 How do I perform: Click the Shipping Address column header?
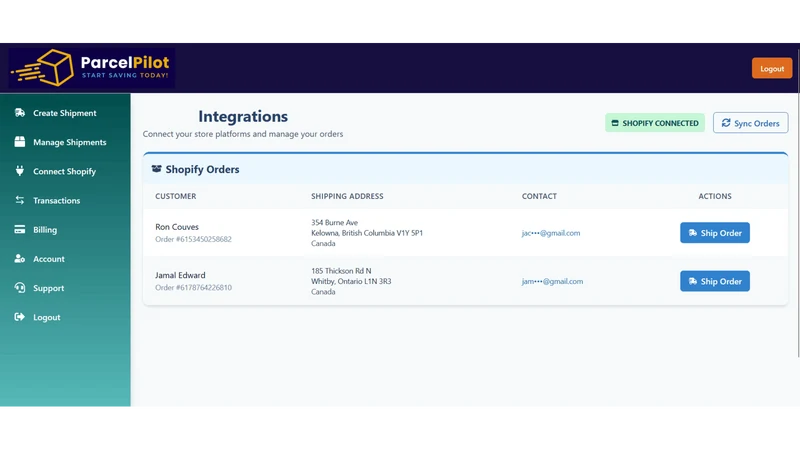pyautogui.click(x=347, y=196)
